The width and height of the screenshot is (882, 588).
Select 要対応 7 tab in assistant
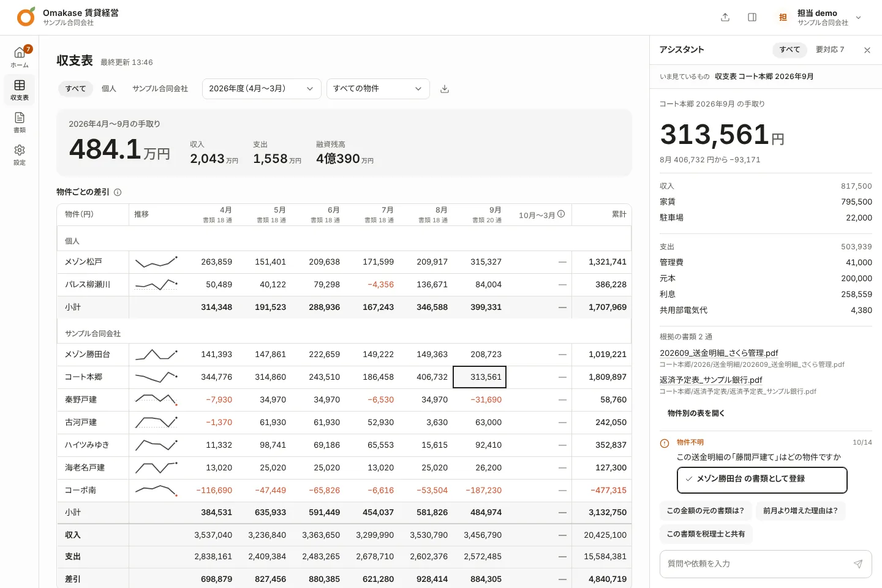[x=830, y=50]
